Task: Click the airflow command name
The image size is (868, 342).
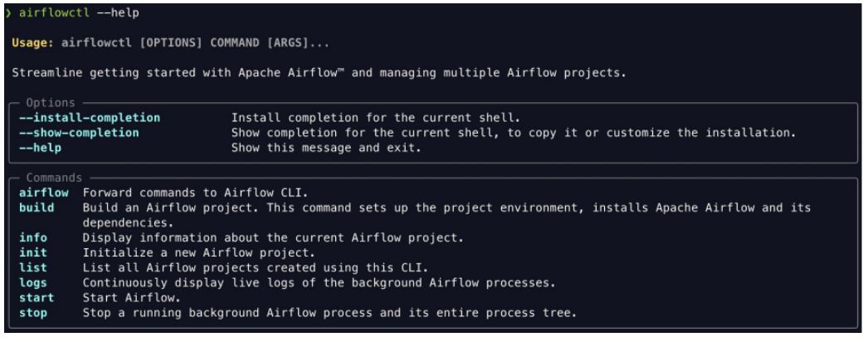Action: click(44, 193)
